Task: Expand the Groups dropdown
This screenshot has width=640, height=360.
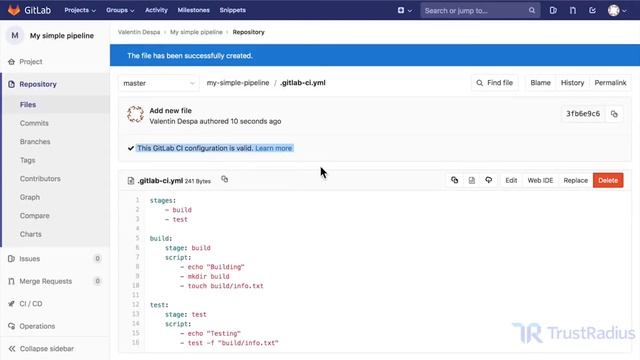Action: (120, 10)
